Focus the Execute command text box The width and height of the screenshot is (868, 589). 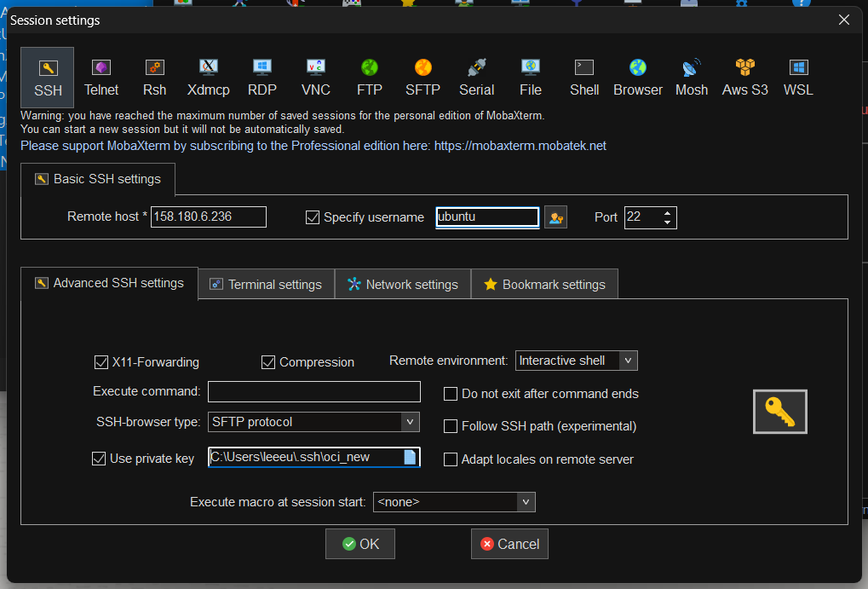(313, 392)
